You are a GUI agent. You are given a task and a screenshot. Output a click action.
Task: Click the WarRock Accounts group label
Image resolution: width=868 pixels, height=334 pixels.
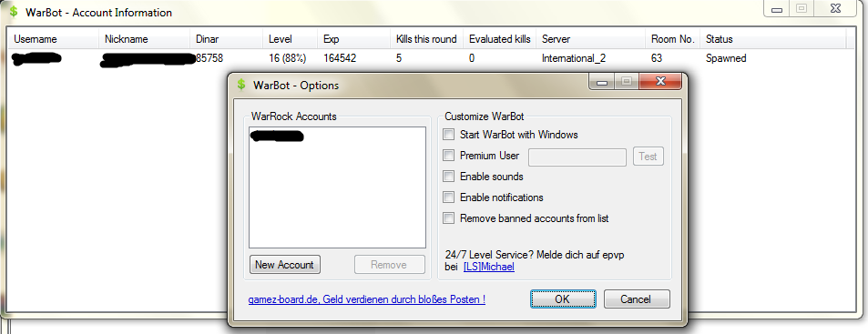[293, 116]
